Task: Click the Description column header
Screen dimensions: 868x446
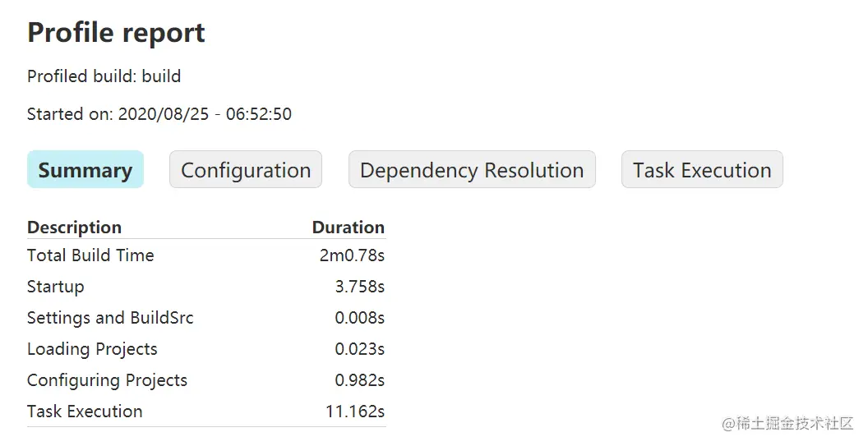Action: click(x=74, y=228)
